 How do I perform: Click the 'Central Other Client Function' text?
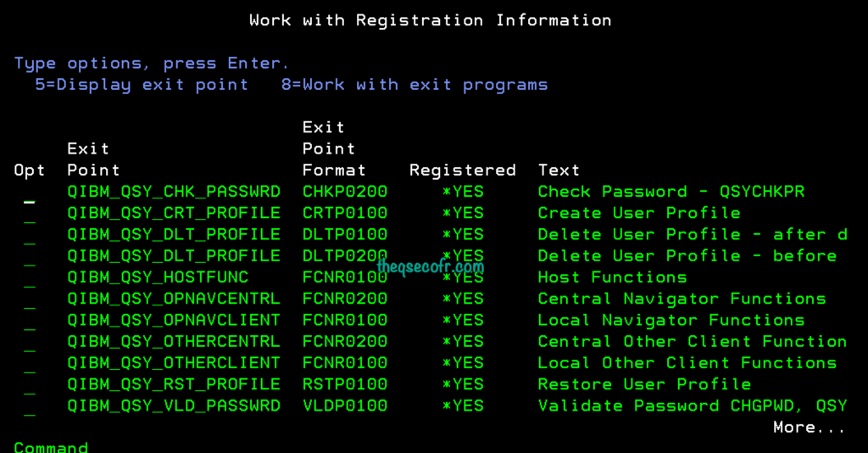click(x=693, y=342)
